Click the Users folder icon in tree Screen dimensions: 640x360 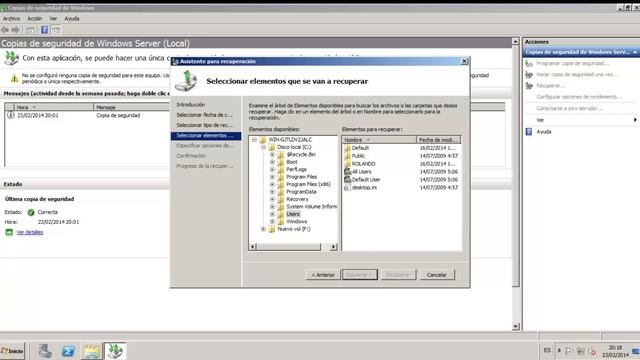coord(281,214)
